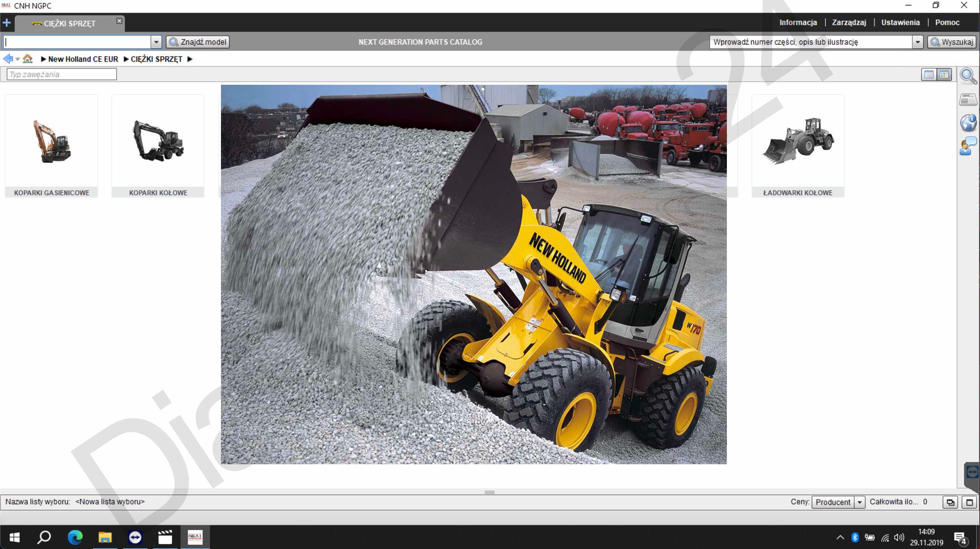Viewport: 980px width, 549px height.
Task: Open KOPARKI GĄSIENICOWE category
Action: click(51, 146)
